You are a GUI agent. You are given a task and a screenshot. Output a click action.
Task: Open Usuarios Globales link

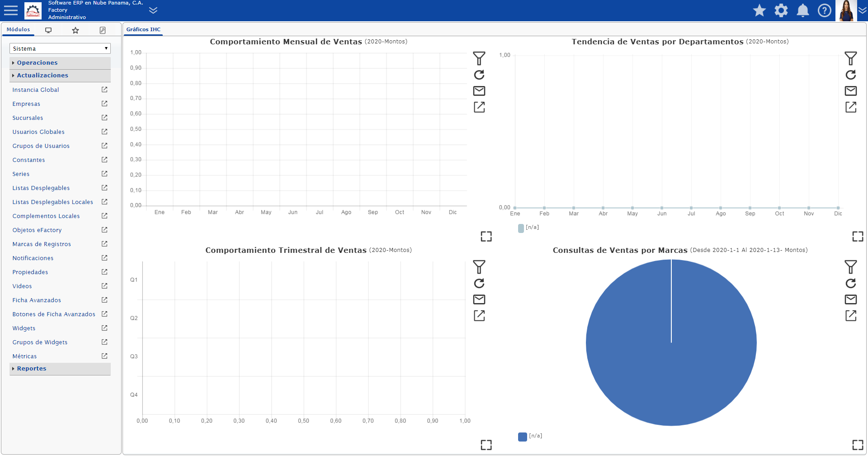[x=38, y=132]
